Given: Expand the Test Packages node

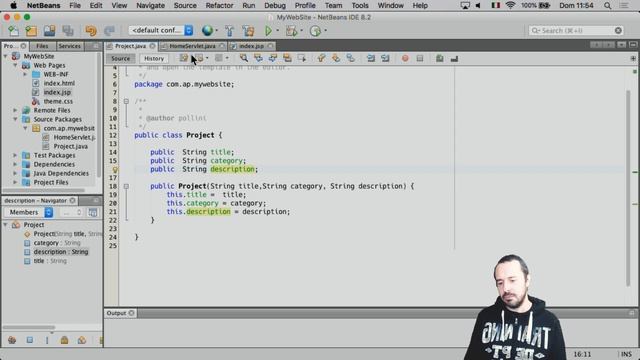Looking at the screenshot, I should pos(16,155).
